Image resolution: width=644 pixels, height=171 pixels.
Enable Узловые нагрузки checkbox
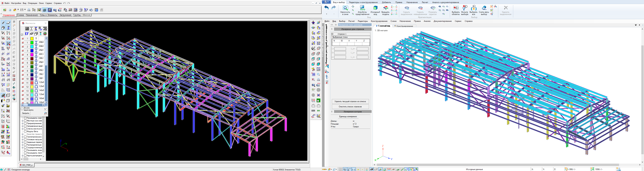tap(25, 139)
